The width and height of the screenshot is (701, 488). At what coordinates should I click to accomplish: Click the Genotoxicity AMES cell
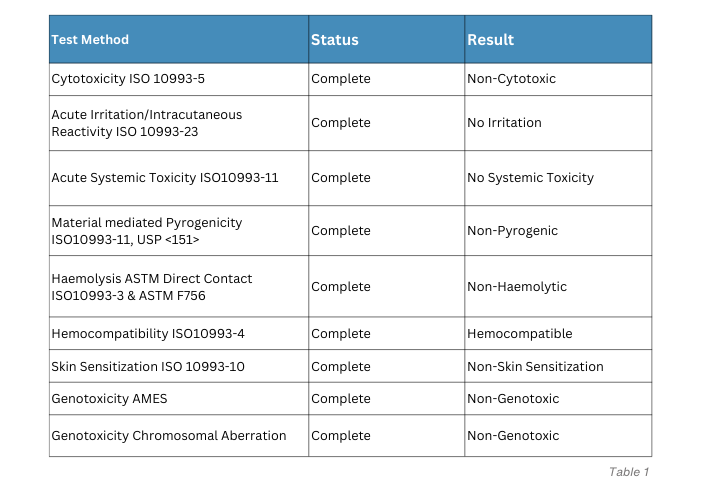coord(179,399)
